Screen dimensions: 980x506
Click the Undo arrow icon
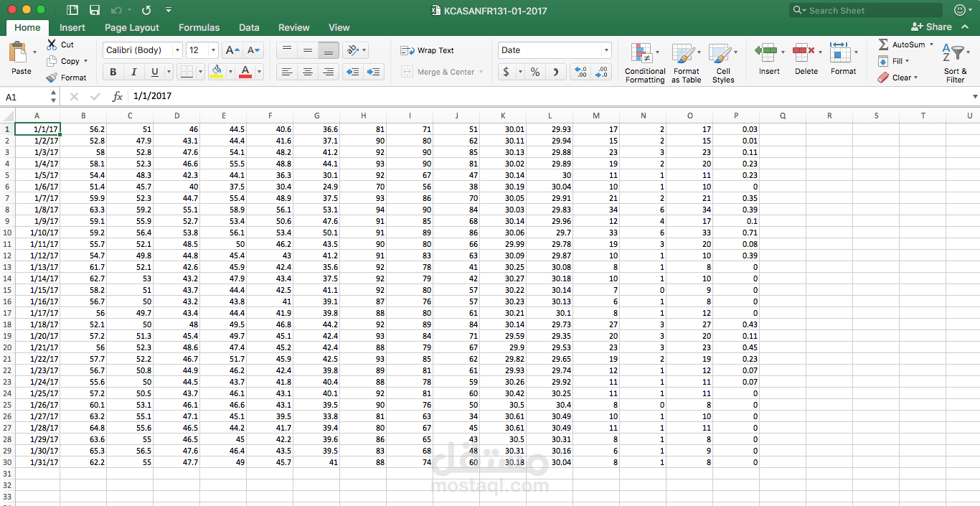tap(116, 10)
